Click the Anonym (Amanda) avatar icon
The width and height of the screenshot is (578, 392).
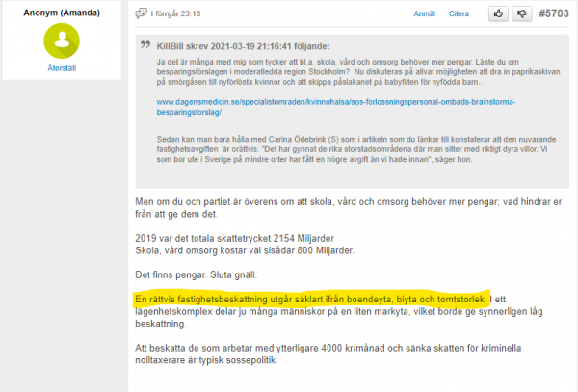pyautogui.click(x=62, y=40)
